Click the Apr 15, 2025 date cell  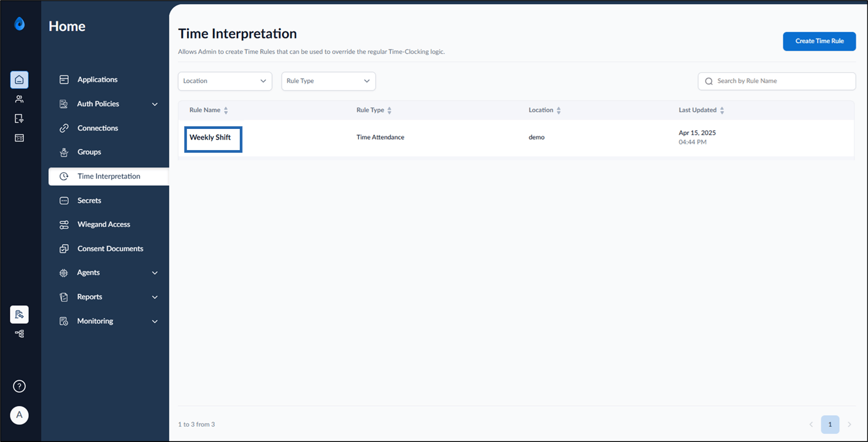tap(697, 133)
